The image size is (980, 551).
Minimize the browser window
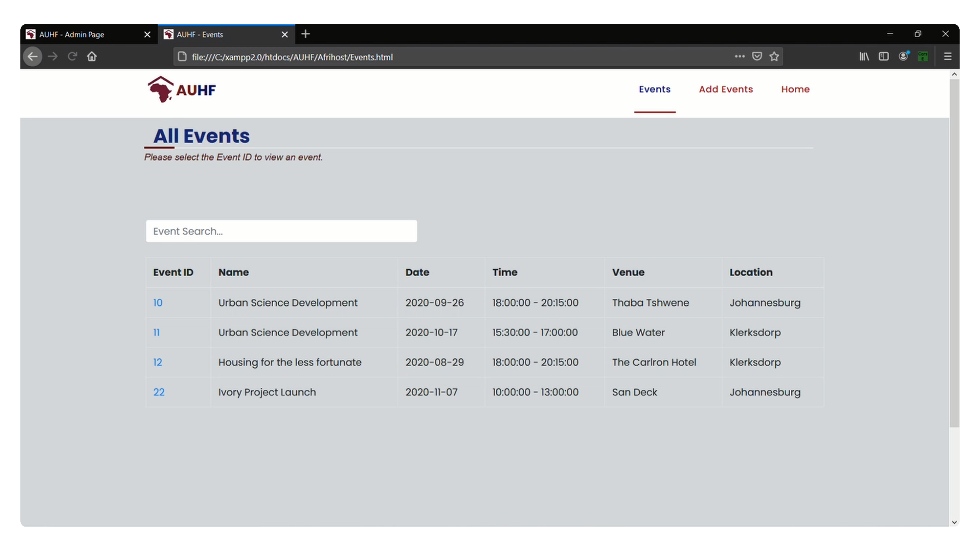890,34
